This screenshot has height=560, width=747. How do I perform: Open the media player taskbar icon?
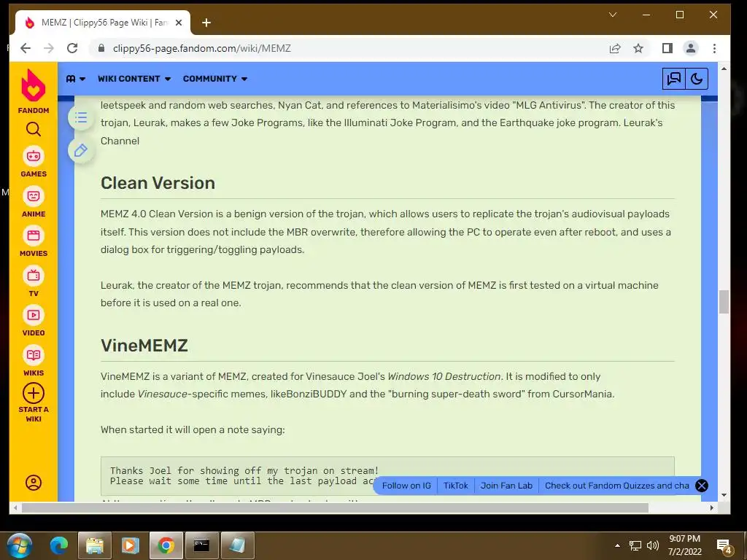[130, 545]
